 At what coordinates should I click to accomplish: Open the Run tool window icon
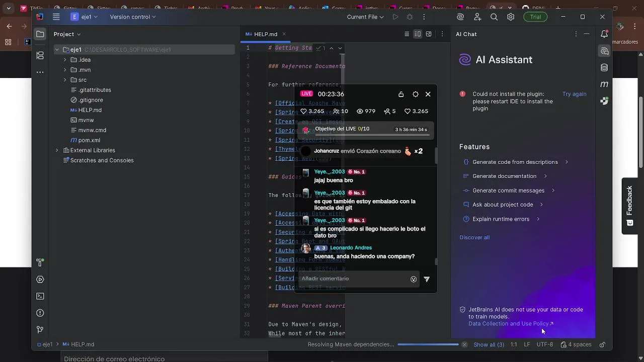click(x=40, y=280)
